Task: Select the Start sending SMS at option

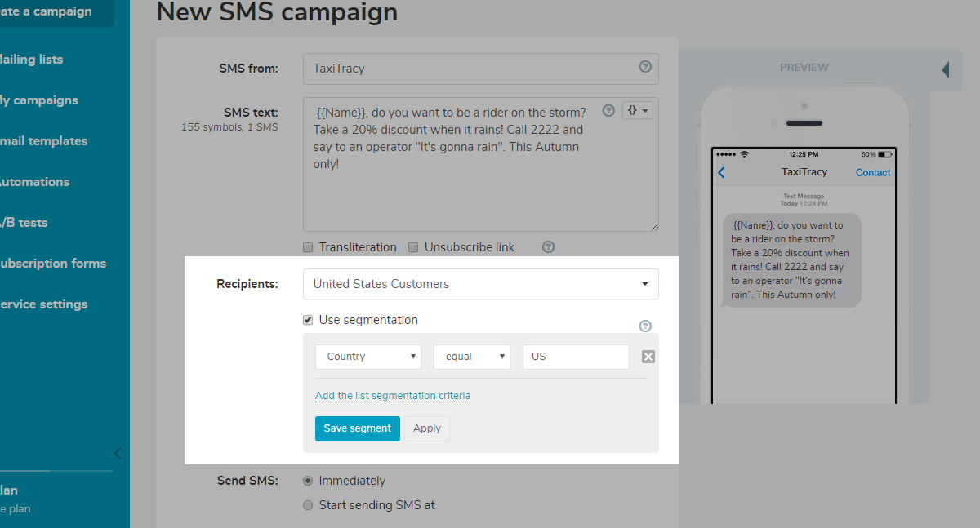Action: tap(308, 504)
